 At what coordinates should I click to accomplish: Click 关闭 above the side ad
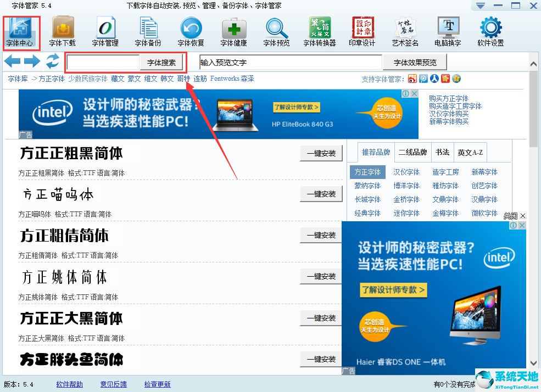coord(510,216)
